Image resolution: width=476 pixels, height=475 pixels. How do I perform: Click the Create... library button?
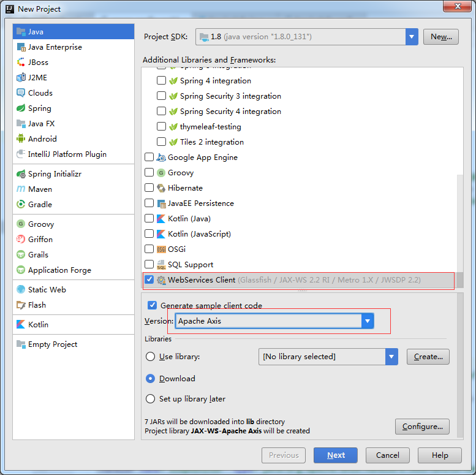coord(428,357)
